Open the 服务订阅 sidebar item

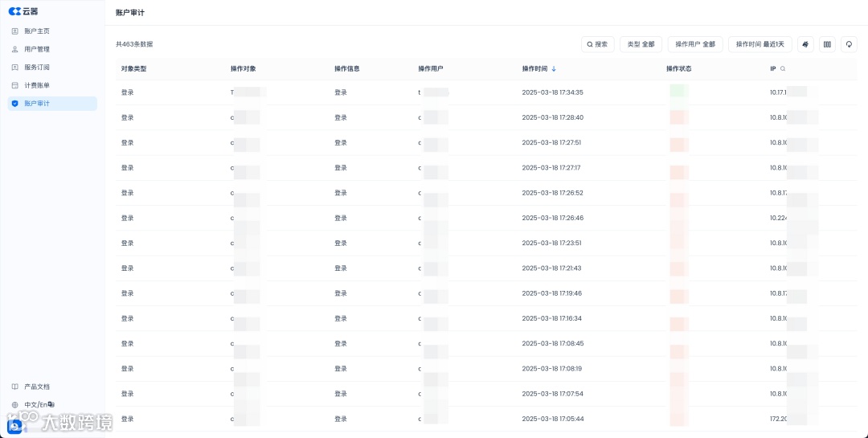pos(52,67)
